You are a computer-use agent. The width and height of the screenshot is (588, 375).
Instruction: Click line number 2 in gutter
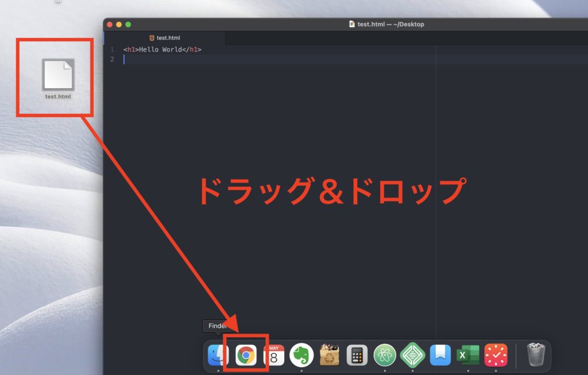(x=112, y=59)
